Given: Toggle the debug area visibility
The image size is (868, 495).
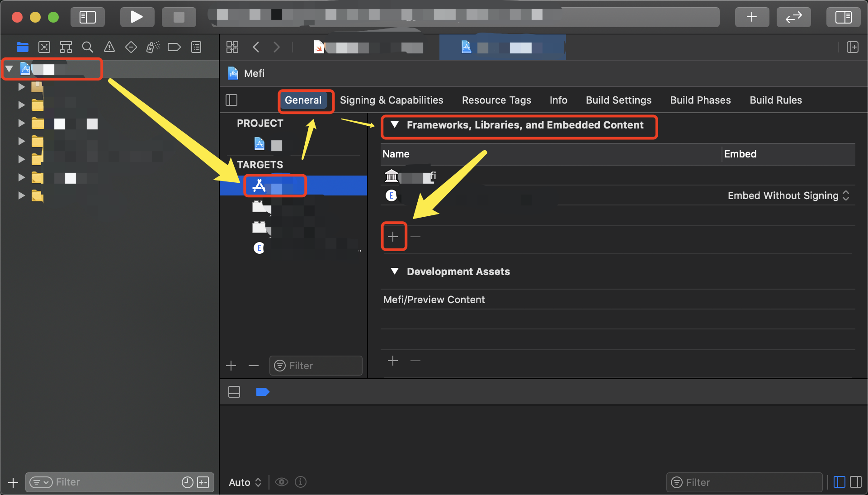Looking at the screenshot, I should click(x=234, y=392).
